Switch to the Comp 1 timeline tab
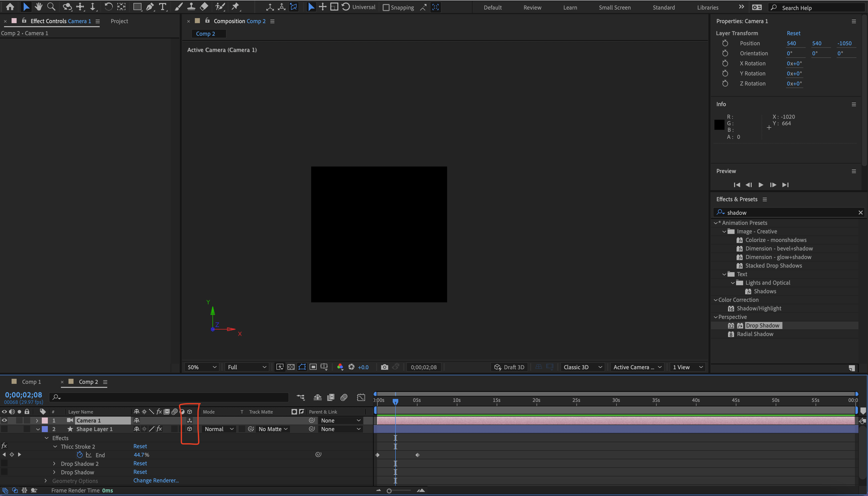 pyautogui.click(x=32, y=382)
